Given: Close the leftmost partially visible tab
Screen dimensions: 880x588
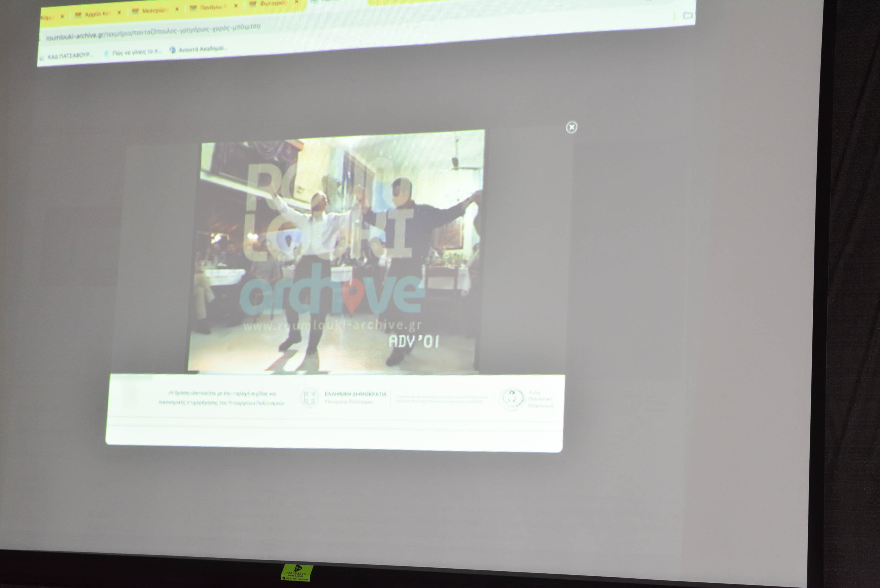Looking at the screenshot, I should point(62,16).
